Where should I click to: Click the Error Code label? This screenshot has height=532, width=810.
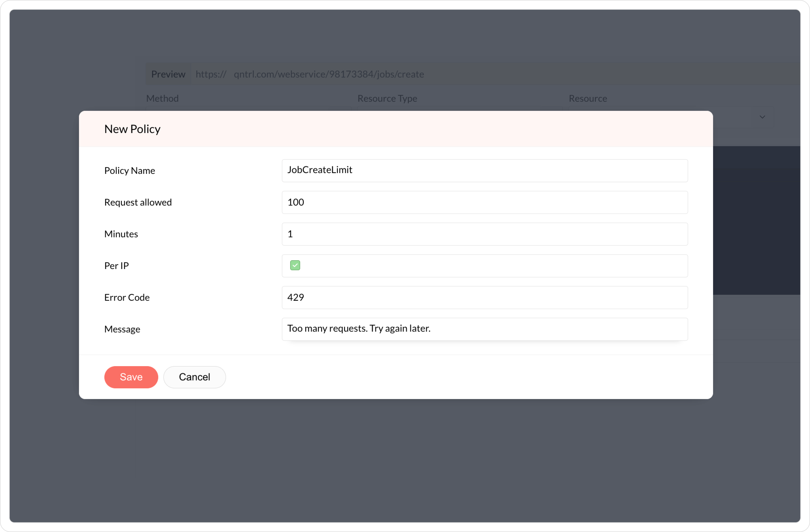point(127,297)
